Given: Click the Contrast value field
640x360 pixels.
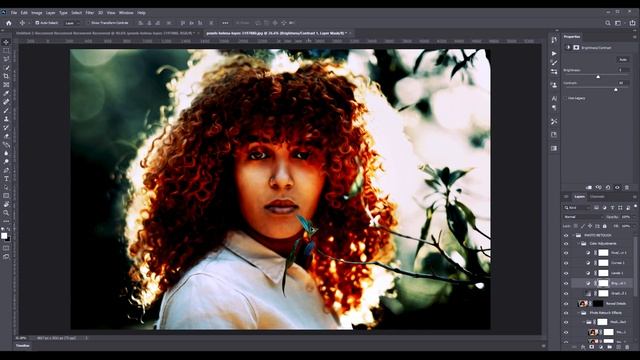Looking at the screenshot, I should point(623,83).
